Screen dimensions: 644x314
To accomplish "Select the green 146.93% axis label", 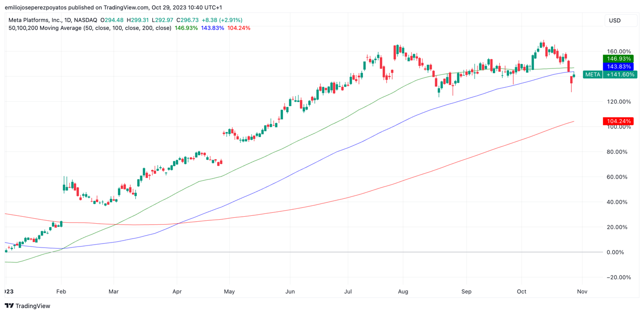I will [x=618, y=59].
